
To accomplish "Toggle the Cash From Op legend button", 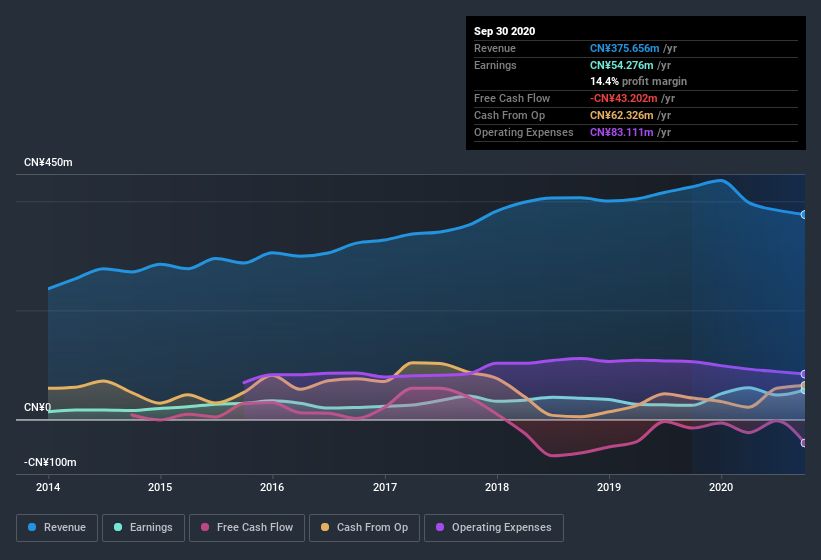I will tap(364, 528).
